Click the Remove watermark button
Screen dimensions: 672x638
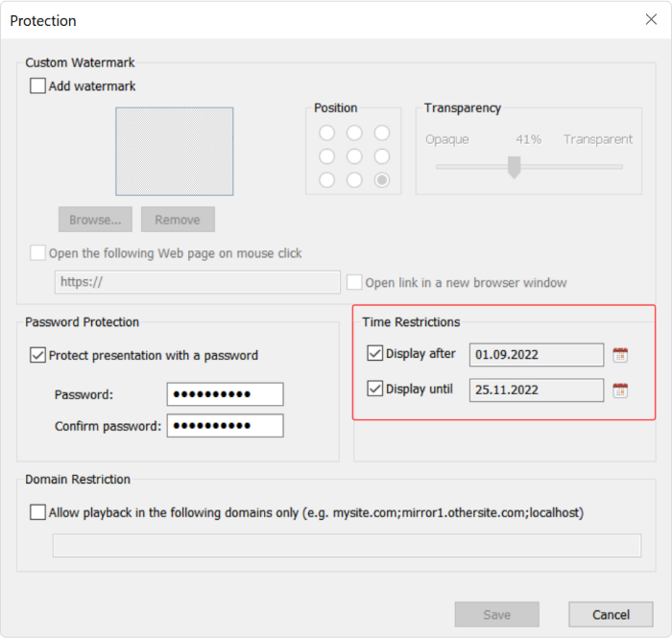(x=178, y=220)
